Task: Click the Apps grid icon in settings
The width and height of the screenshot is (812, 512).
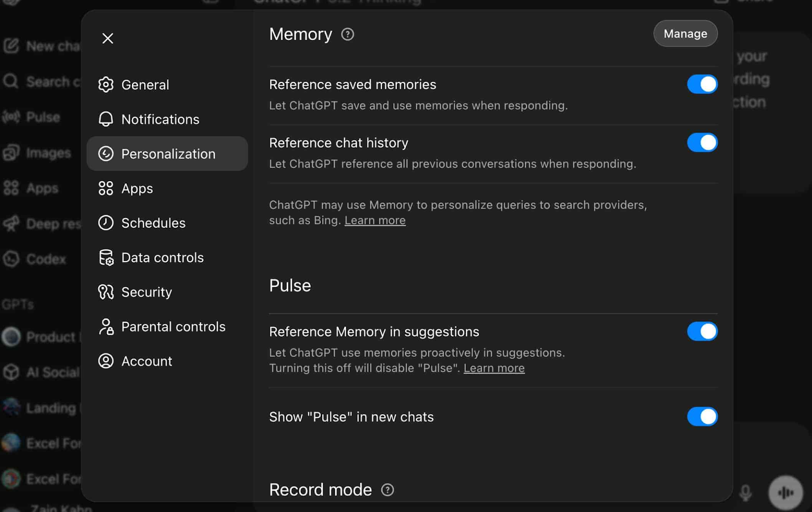Action: pyautogui.click(x=106, y=188)
